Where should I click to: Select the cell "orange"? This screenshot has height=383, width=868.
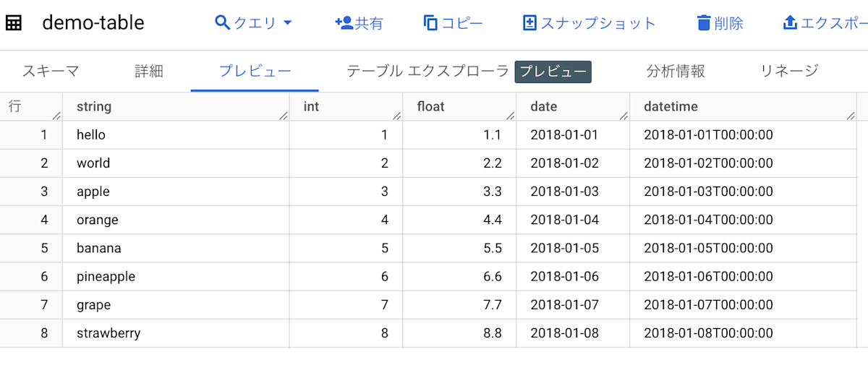(176, 220)
